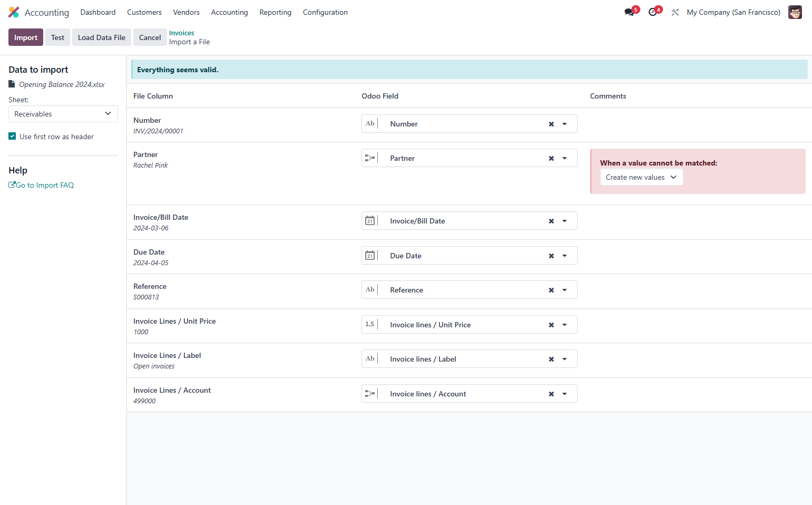Click the Load Data File button

[102, 37]
